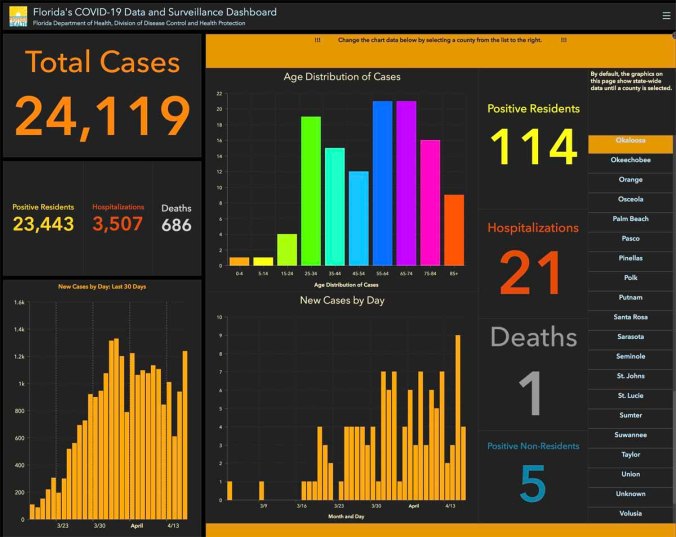
Task: Click the left grip handle in orange banner
Action: [317, 41]
